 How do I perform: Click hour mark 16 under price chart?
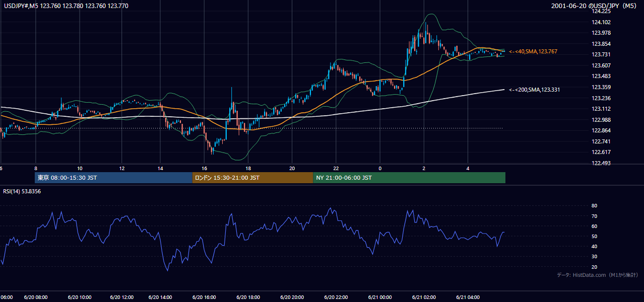[x=205, y=169]
